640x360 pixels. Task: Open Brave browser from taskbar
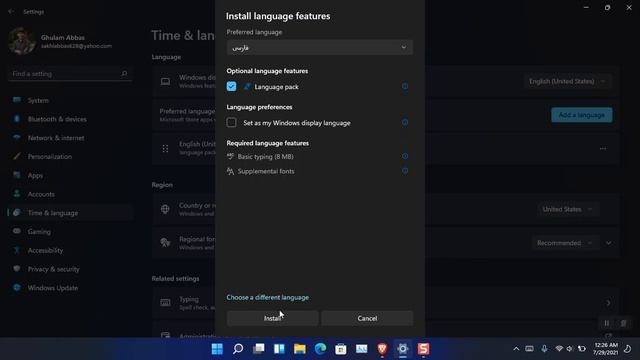[x=382, y=349]
